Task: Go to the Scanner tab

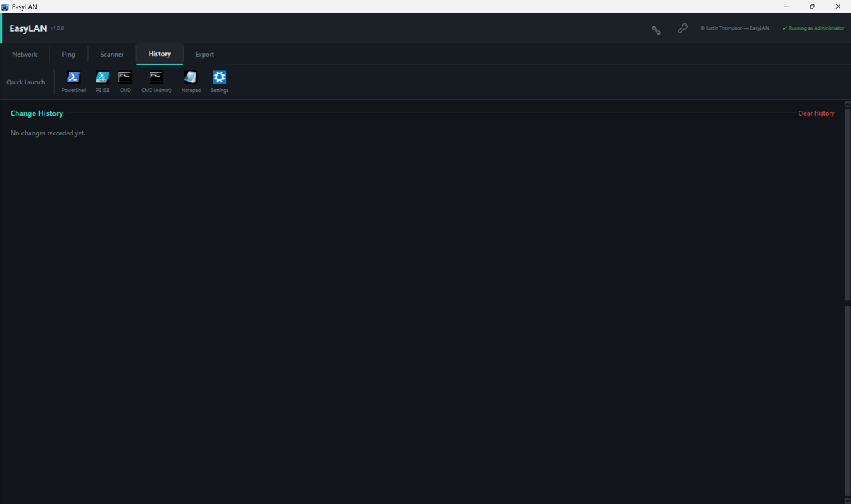Action: [112, 55]
